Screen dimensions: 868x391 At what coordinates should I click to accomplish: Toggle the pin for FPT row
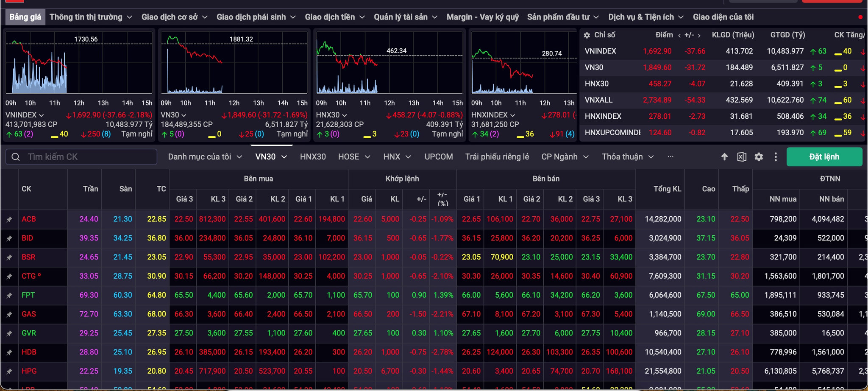coord(9,295)
